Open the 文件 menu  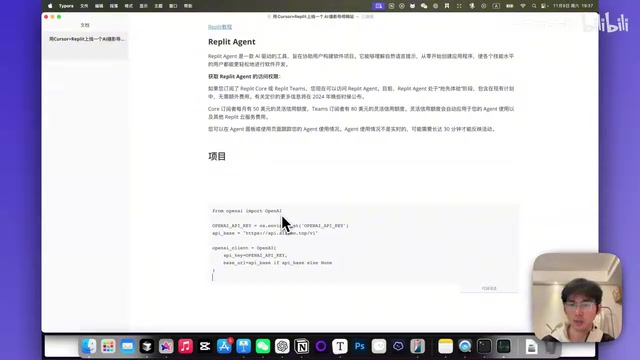click(84, 6)
